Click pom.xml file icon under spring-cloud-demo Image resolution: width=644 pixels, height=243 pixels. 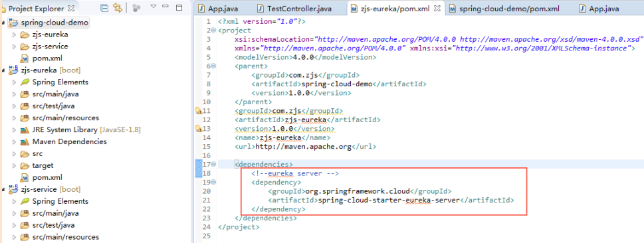tap(24, 58)
